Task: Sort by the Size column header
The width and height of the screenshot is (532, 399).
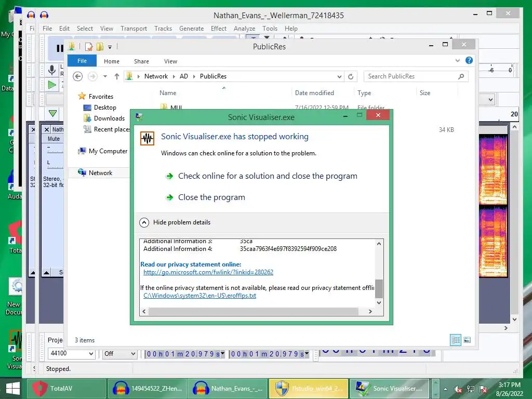Action: 425,93
